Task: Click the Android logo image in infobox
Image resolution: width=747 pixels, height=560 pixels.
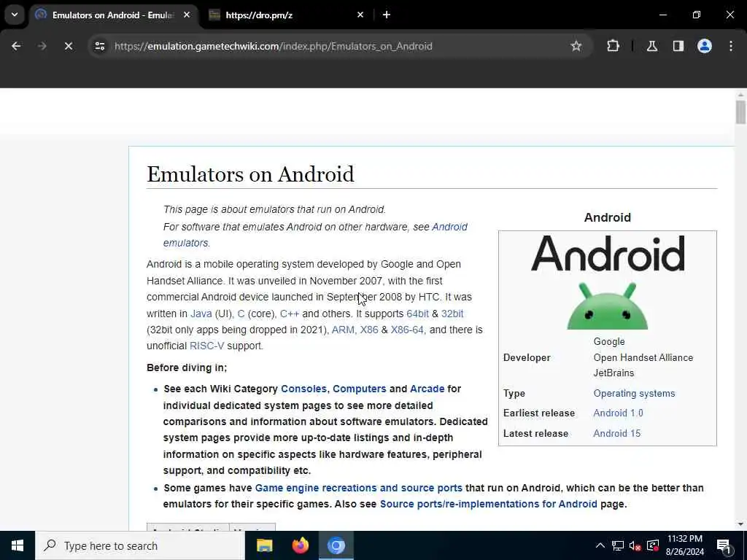Action: 608,282
